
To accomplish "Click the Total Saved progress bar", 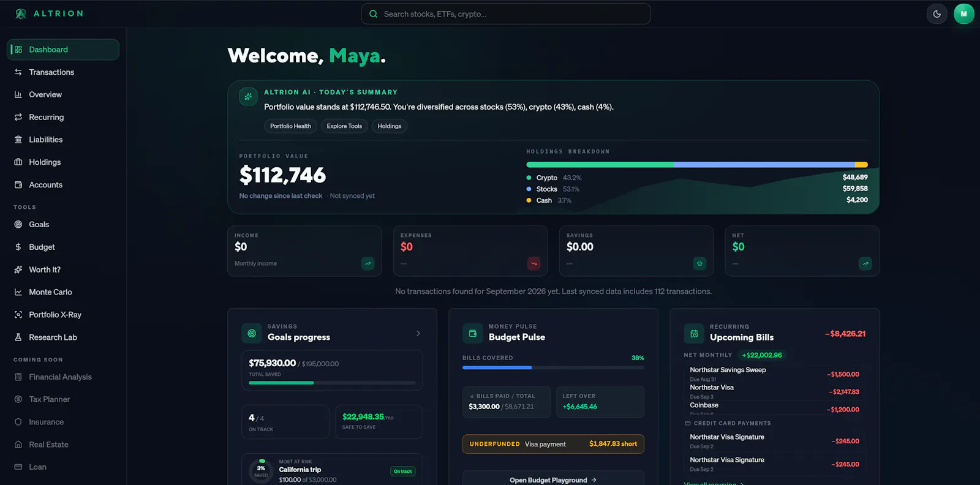I will pyautogui.click(x=332, y=383).
